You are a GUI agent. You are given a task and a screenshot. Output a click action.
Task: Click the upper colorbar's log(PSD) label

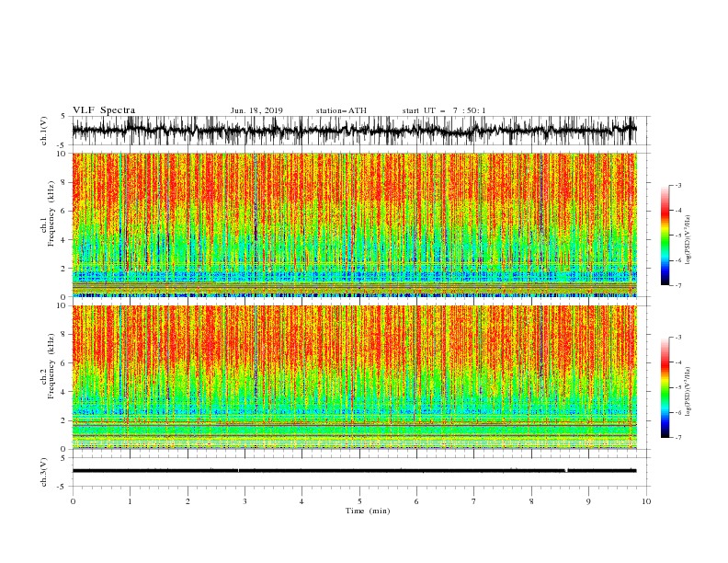coord(688,240)
